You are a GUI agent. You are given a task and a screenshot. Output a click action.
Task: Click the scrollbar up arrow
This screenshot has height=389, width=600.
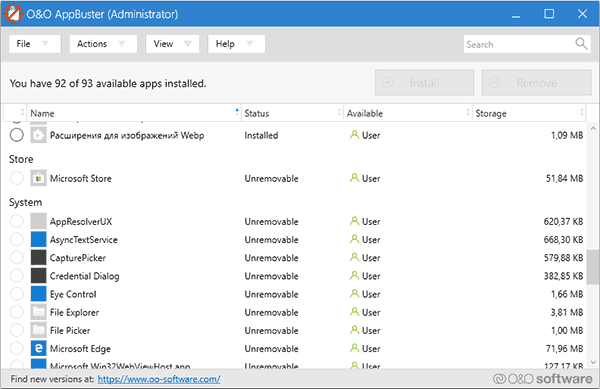[593, 129]
